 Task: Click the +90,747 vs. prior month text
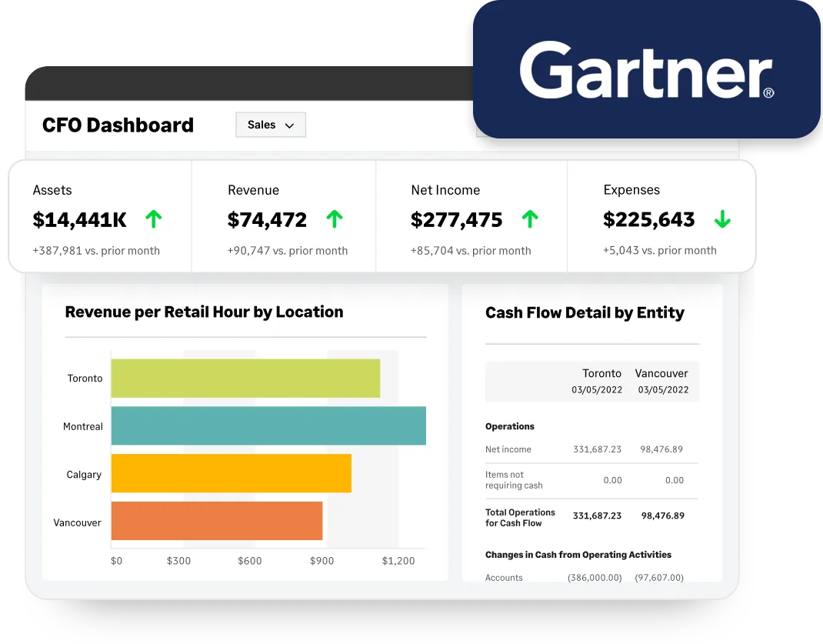tap(288, 251)
